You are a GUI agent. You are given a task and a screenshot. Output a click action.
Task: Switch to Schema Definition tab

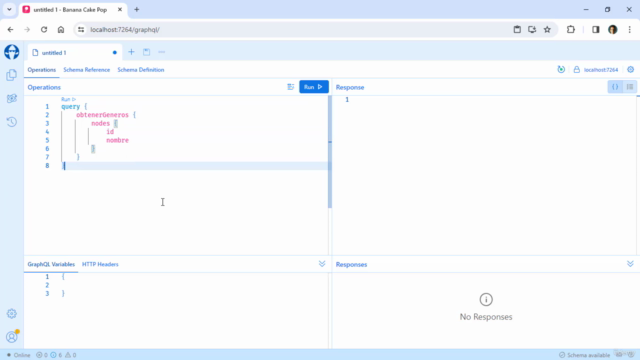click(141, 70)
